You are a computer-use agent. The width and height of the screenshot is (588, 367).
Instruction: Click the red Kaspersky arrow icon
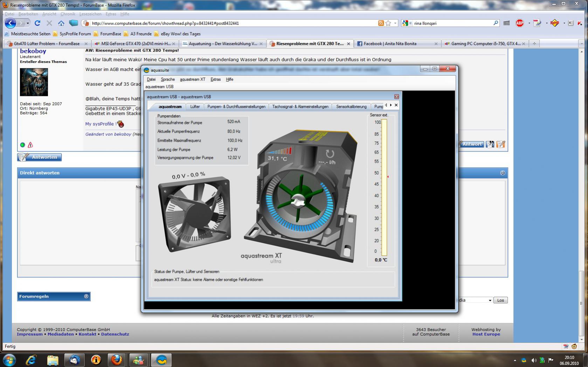[580, 23]
